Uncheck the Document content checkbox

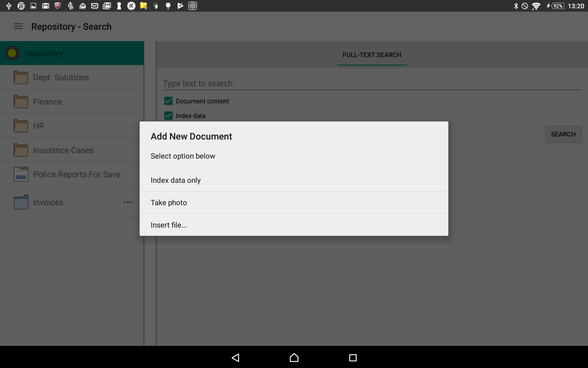pyautogui.click(x=168, y=101)
